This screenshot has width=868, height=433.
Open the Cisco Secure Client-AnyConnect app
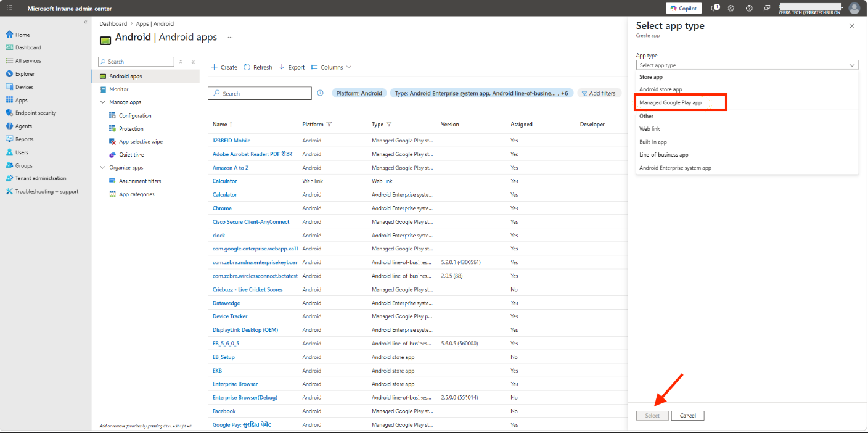point(251,221)
